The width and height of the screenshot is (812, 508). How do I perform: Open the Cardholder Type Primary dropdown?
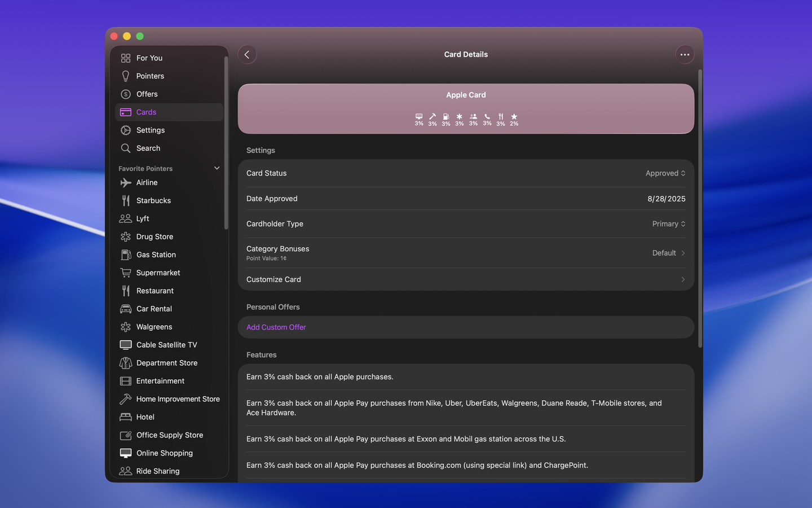(669, 224)
